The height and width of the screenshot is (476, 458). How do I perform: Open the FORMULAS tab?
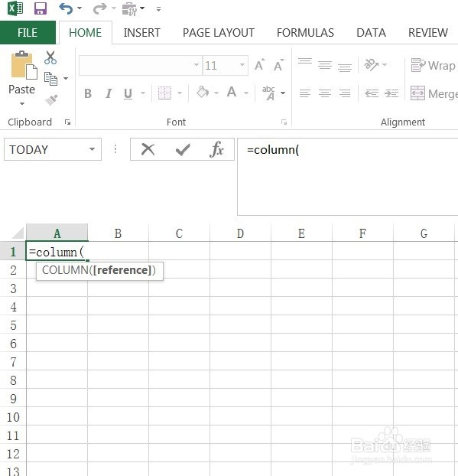(305, 32)
